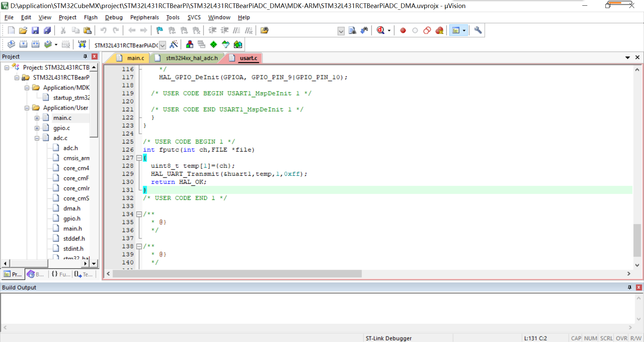Open the Debug menu

[114, 17]
